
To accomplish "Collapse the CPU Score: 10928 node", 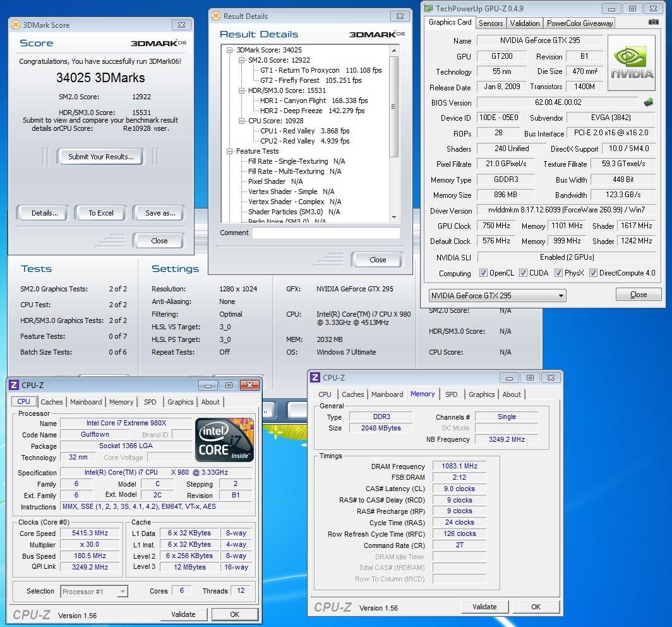I will 242,121.
